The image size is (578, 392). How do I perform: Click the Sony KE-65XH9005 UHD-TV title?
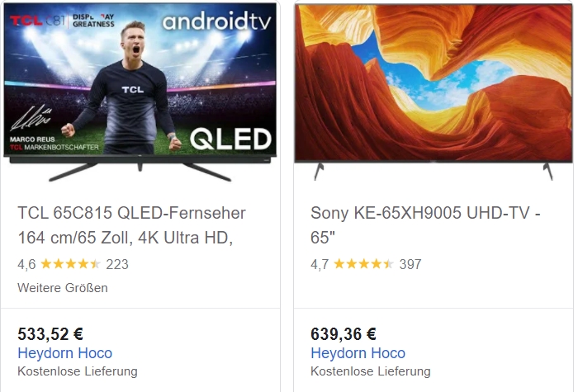(x=425, y=225)
